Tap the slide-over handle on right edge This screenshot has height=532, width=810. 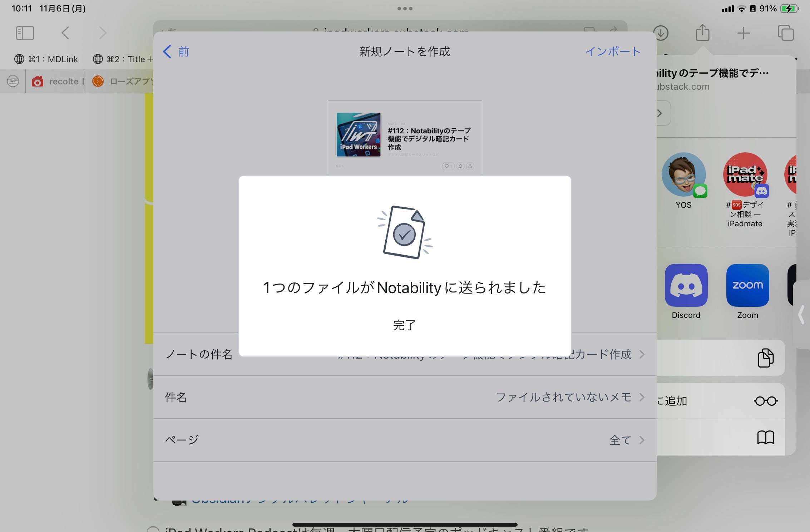point(801,315)
